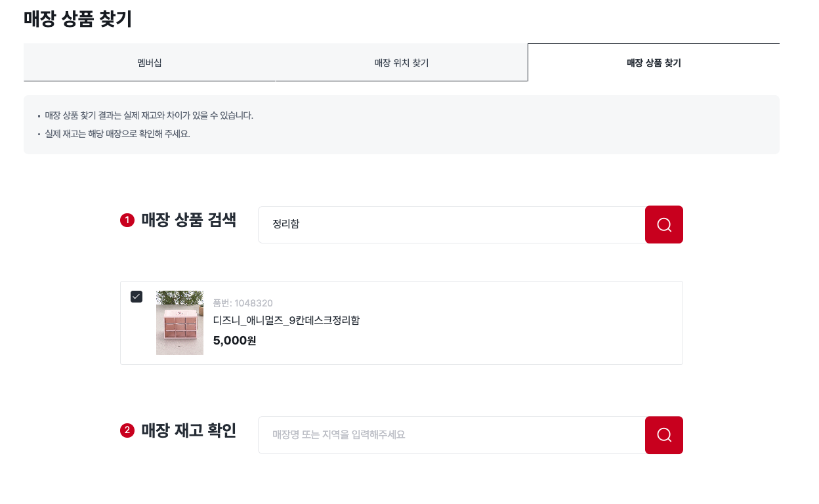Click the 매장 재고 확인 section label

tap(188, 430)
